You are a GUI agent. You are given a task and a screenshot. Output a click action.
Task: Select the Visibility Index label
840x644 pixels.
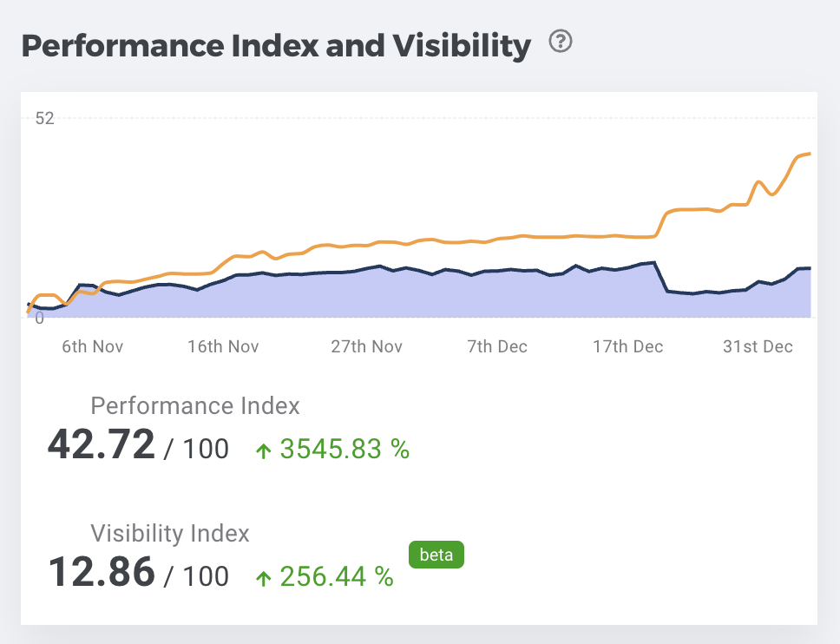[170, 533]
